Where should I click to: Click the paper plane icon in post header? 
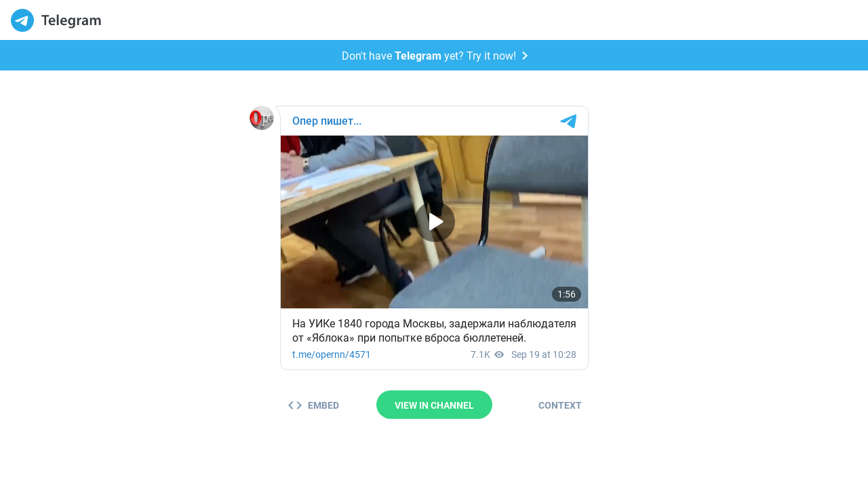click(x=568, y=121)
